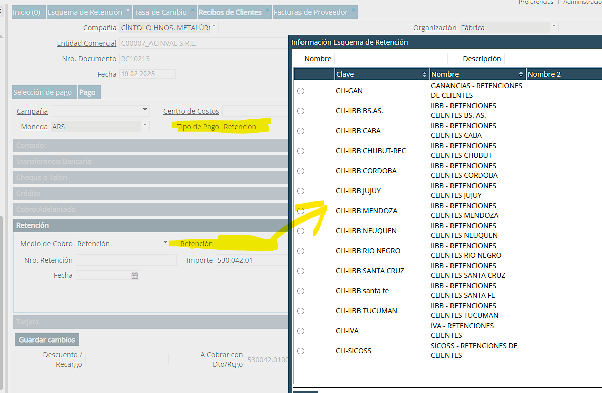
Task: Follow the Entidad Comercial link
Action: [x=86, y=43]
